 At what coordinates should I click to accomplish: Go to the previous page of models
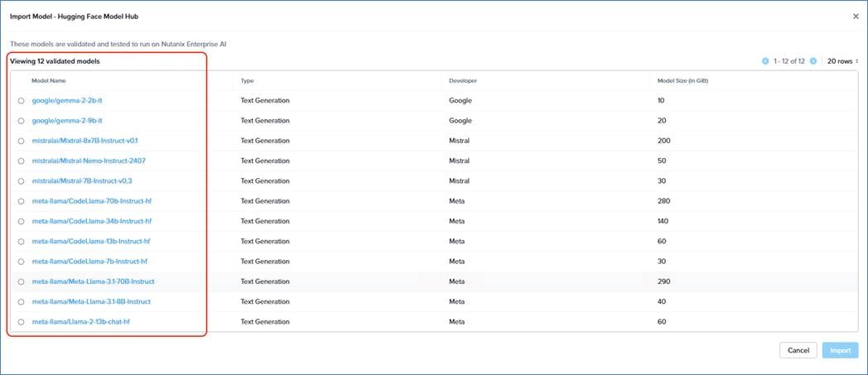[765, 61]
